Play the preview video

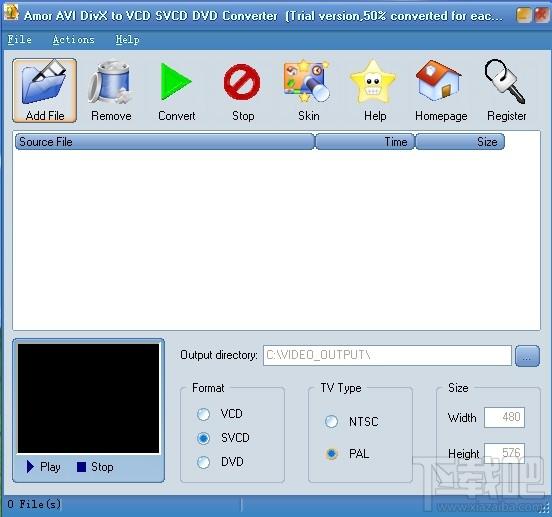43,467
